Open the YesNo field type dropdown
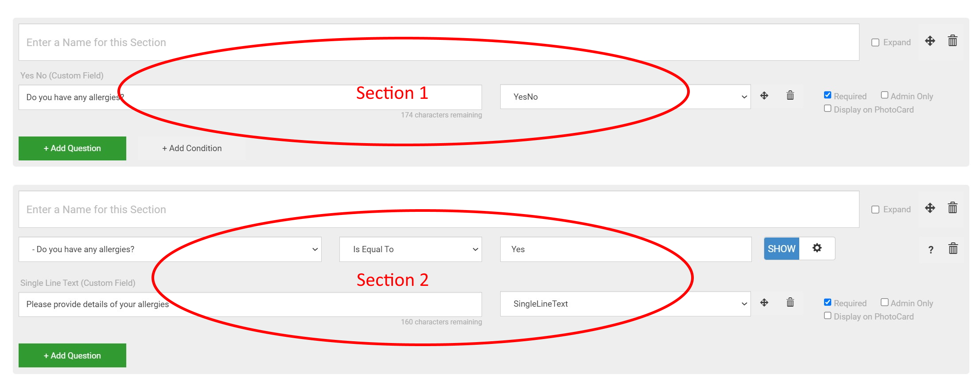Viewport: 980px width, 386px height. (x=625, y=97)
